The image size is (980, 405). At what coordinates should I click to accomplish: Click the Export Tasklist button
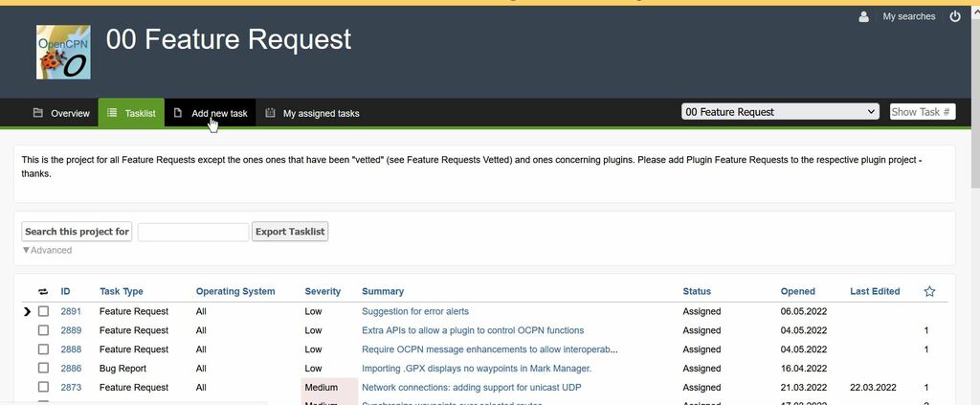(x=290, y=232)
